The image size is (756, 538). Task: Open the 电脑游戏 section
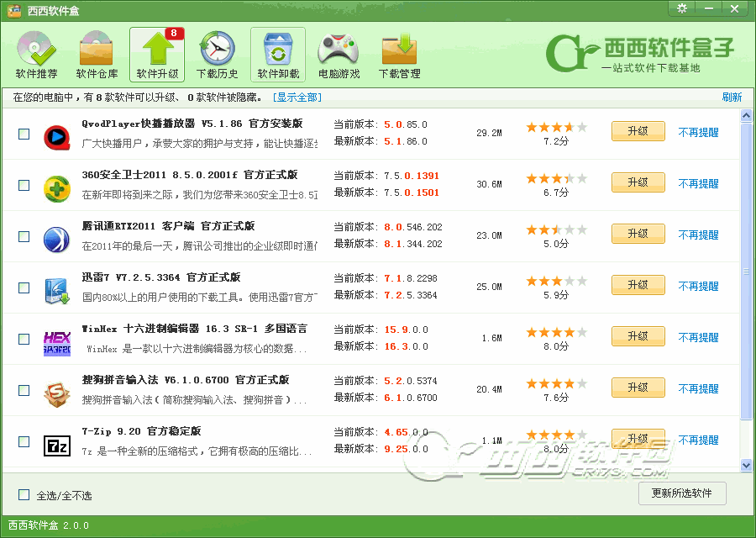pyautogui.click(x=339, y=55)
